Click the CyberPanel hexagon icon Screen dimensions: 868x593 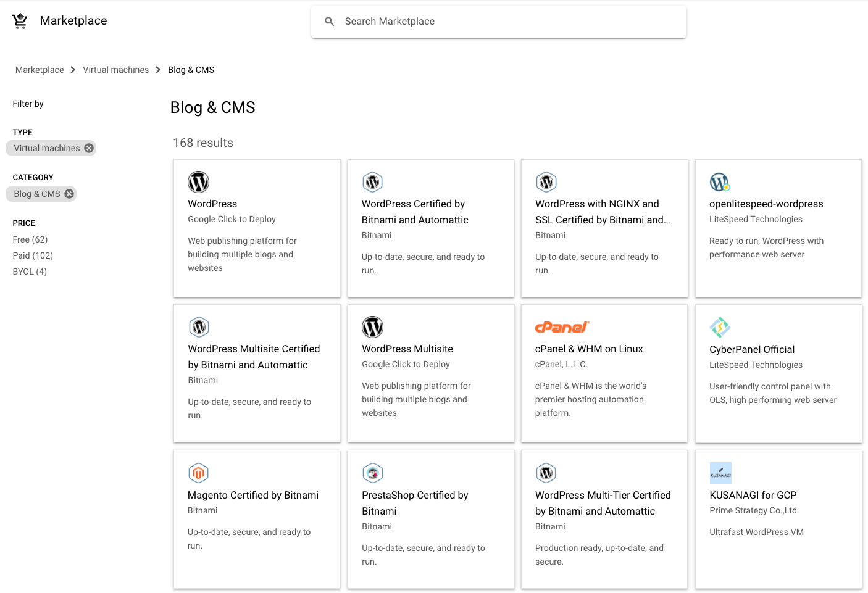point(720,327)
